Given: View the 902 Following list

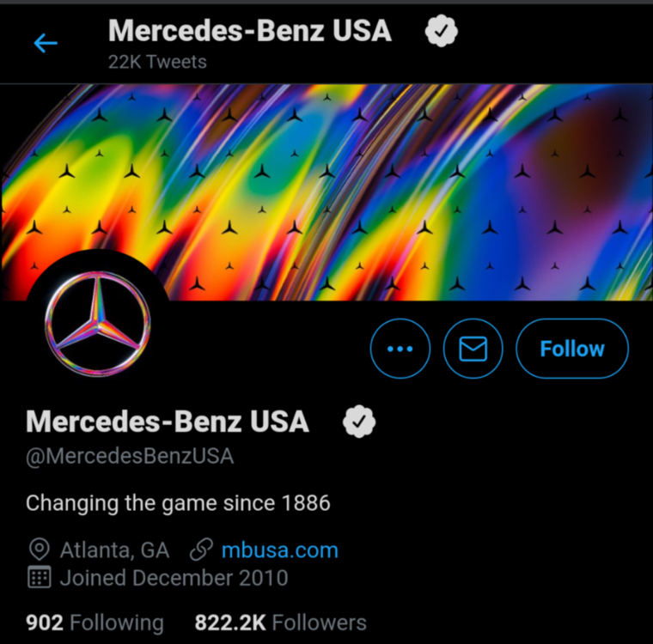Looking at the screenshot, I should pos(95,623).
